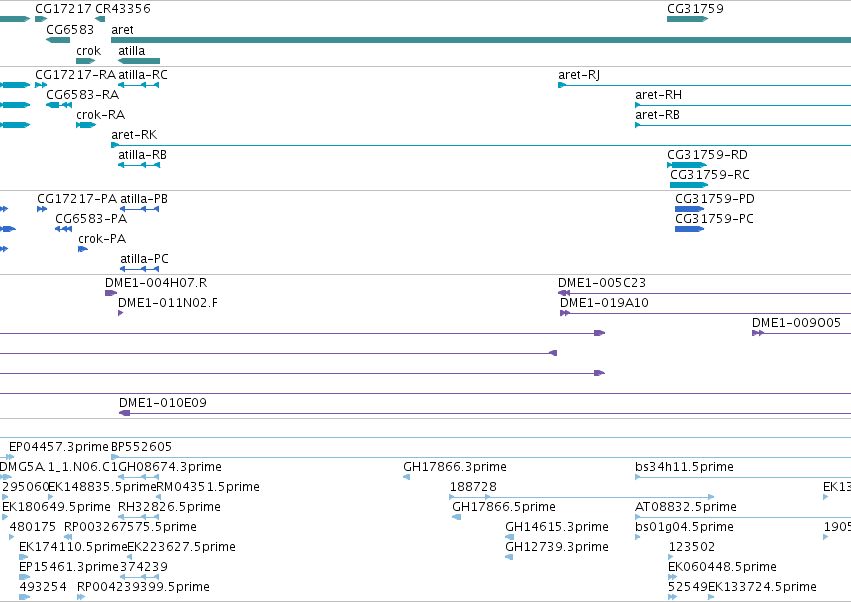
Task: Select the GH08674.3prime EST feature
Action: click(x=139, y=477)
